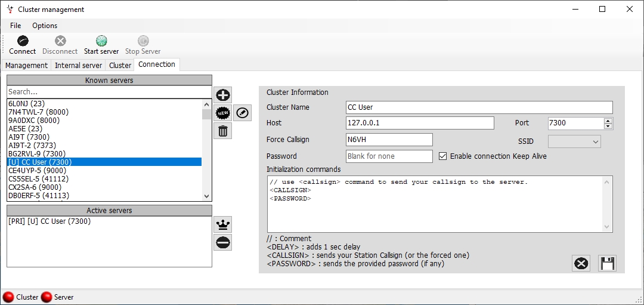Click the Stop Server icon
Screen dimensions: 644x305
[x=143, y=41]
